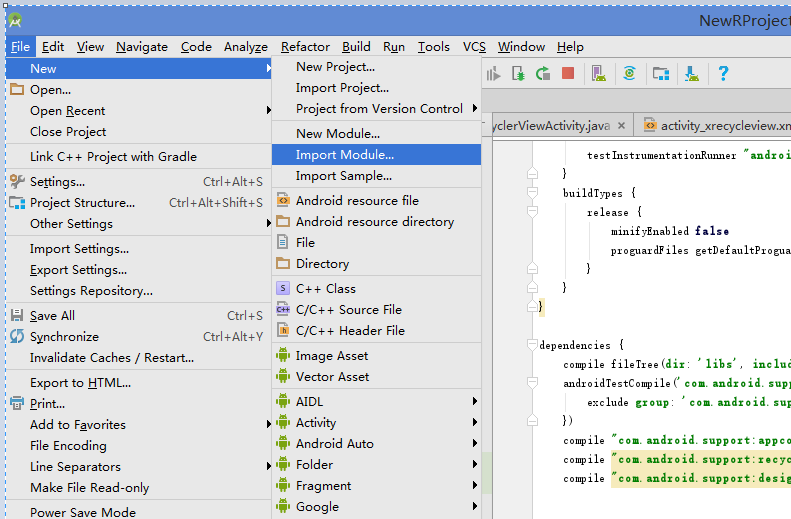Click the Attach debugger bug icon
Image resolution: width=791 pixels, height=519 pixels.
tap(518, 73)
